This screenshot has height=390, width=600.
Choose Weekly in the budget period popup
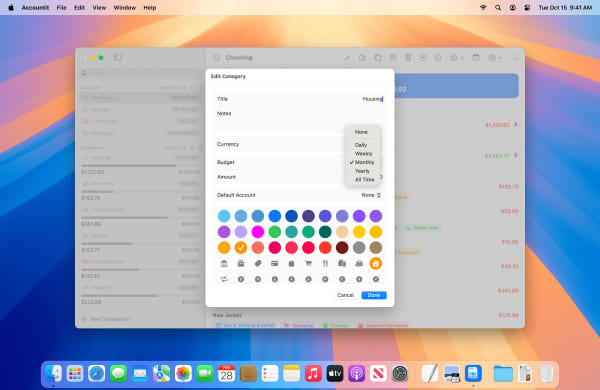click(363, 153)
